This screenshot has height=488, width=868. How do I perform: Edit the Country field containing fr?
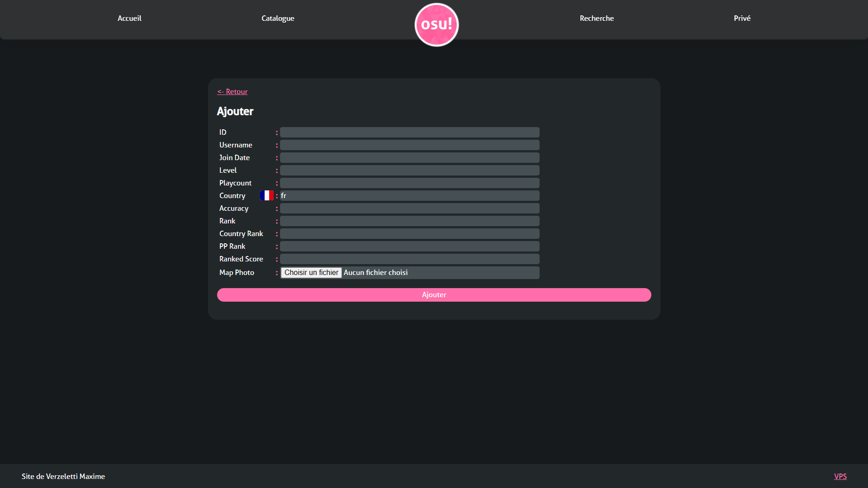(x=409, y=195)
